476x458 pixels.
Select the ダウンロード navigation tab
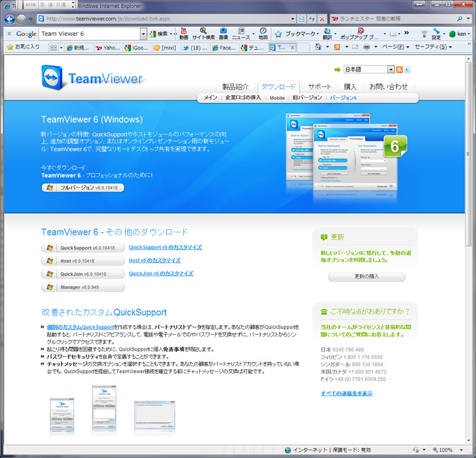click(278, 86)
